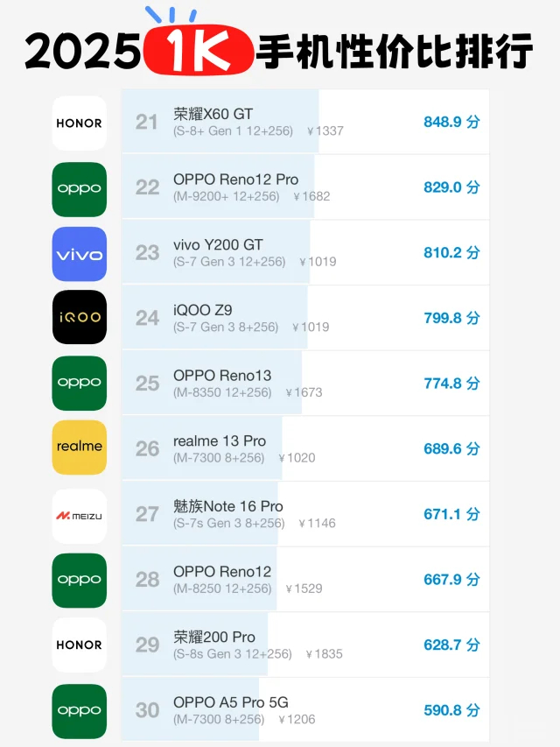This screenshot has height=747, width=560.
Task: Open the vivo Y200 GT entry name
Action: pyautogui.click(x=218, y=245)
